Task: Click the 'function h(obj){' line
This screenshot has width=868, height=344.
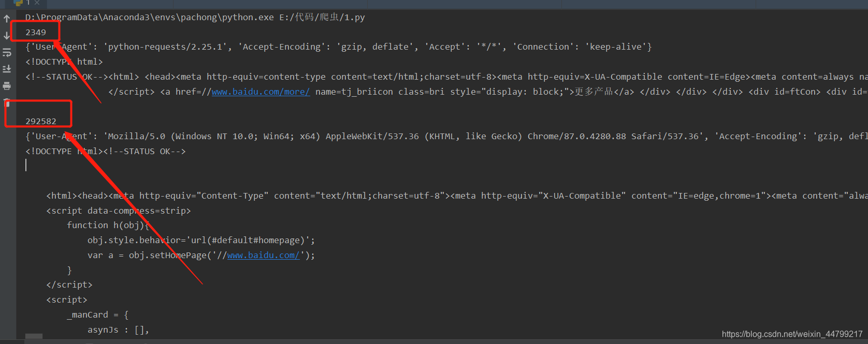Action: [x=108, y=225]
